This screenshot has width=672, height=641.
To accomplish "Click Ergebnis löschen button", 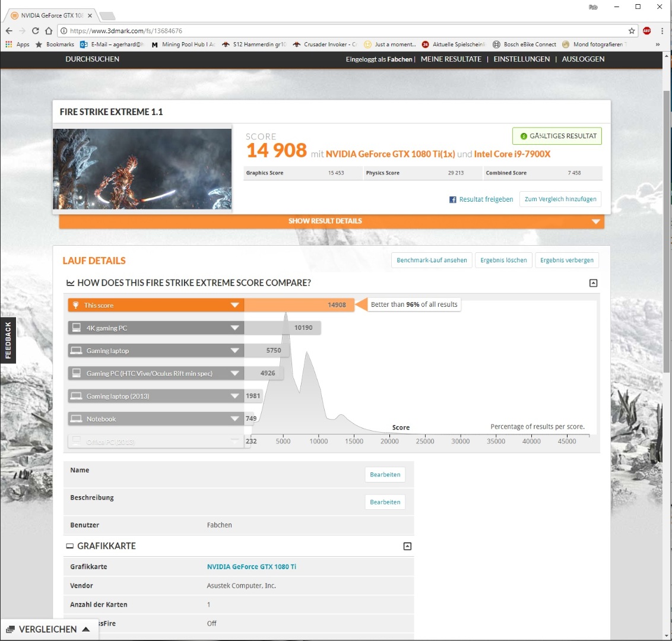I will (x=503, y=260).
